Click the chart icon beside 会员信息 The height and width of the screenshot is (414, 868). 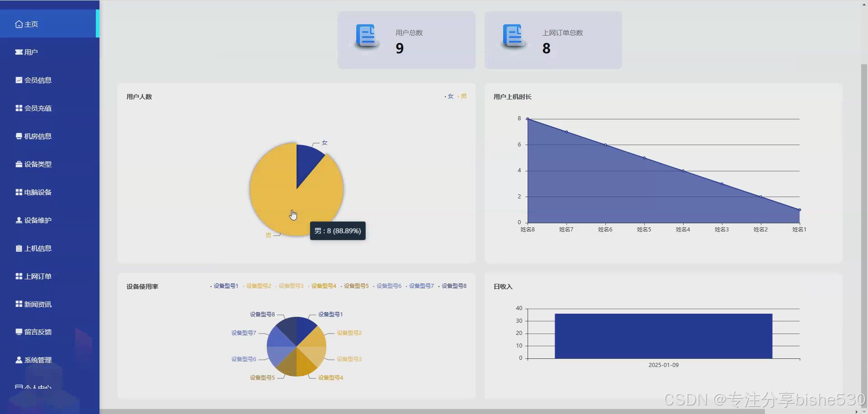pos(19,80)
